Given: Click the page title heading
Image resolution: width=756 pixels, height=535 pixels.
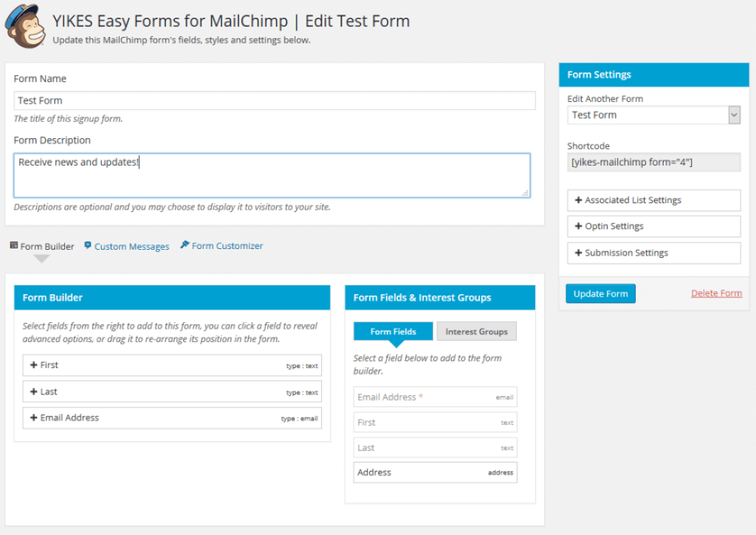Looking at the screenshot, I should [231, 21].
